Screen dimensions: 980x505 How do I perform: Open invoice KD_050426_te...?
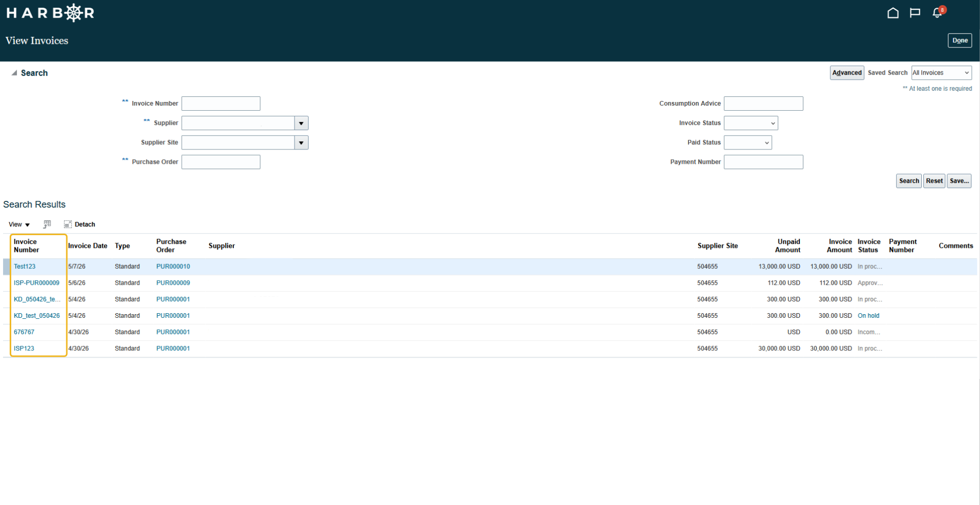click(x=37, y=299)
